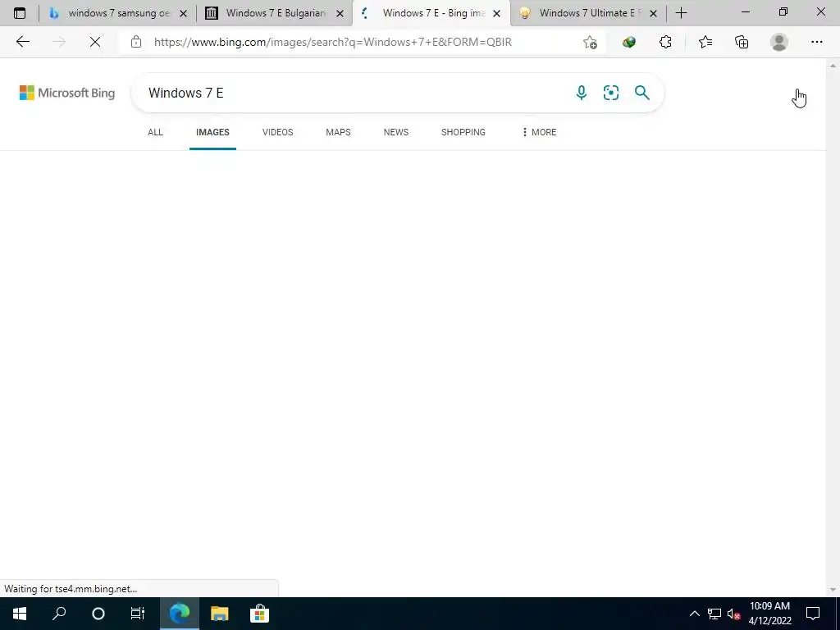Show hidden system tray icons
Viewport: 840px width, 630px height.
point(694,614)
